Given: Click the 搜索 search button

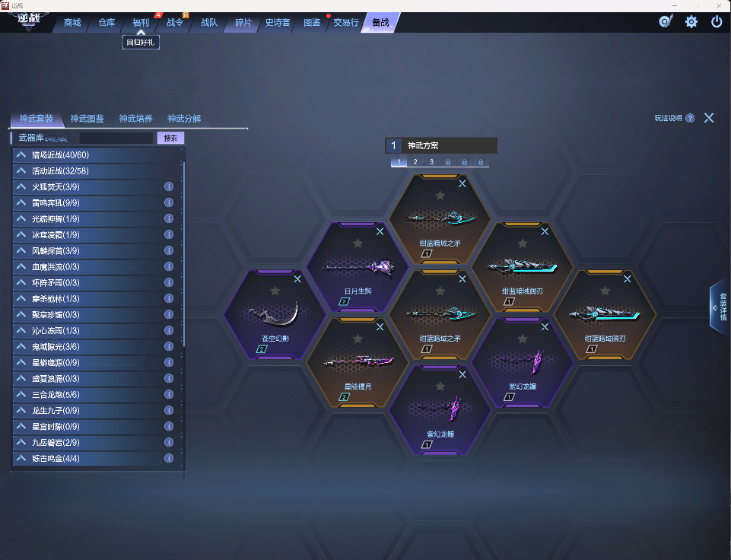Looking at the screenshot, I should 170,138.
